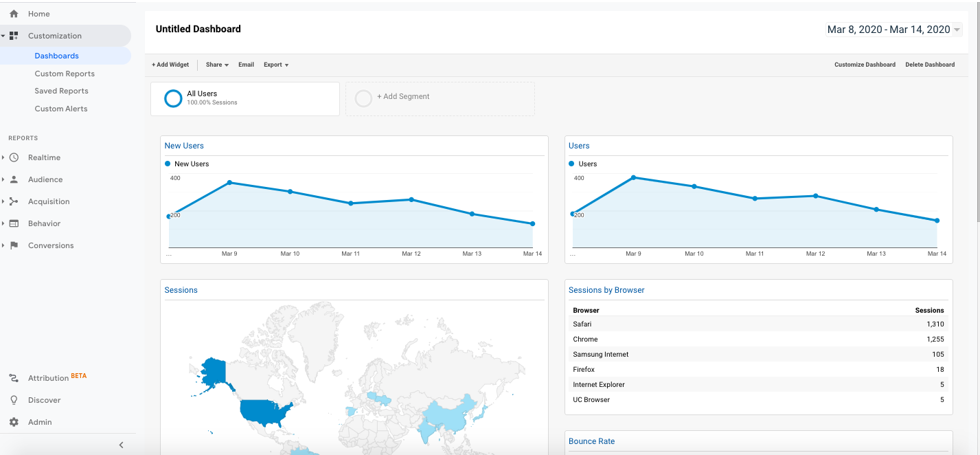Click the Home icon in sidebar

tap(14, 14)
